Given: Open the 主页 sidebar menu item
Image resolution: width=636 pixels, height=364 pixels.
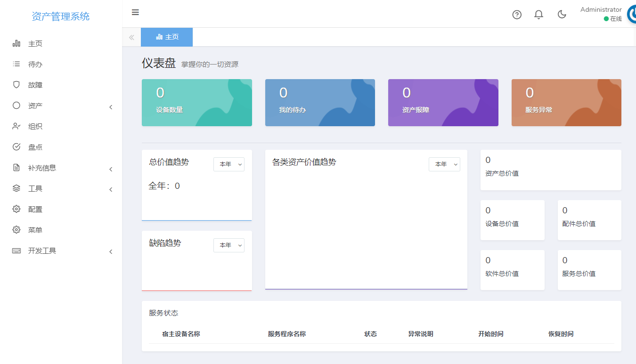Looking at the screenshot, I should [61, 43].
